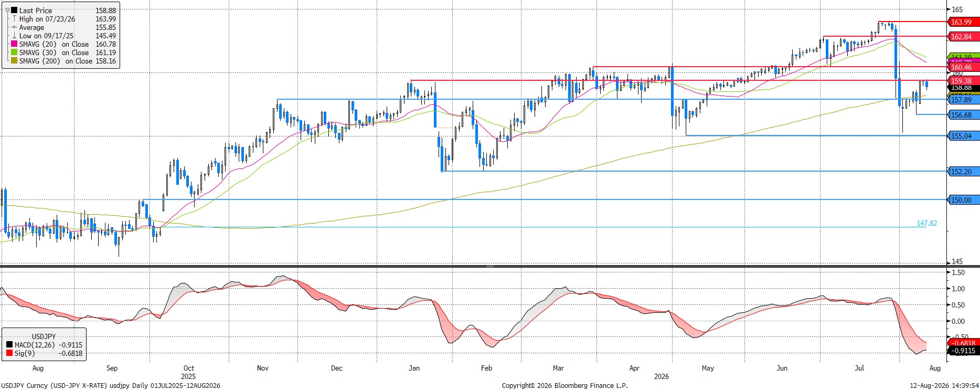Click the USDJPY MACD legend title

coord(44,336)
